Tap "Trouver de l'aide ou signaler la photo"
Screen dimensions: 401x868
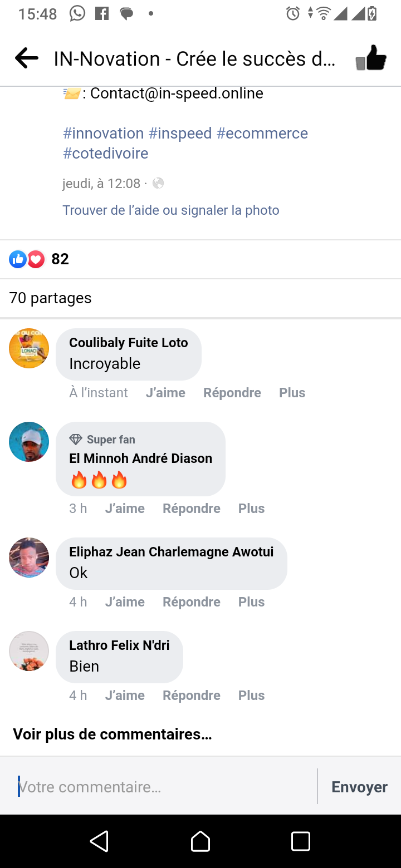point(171,210)
